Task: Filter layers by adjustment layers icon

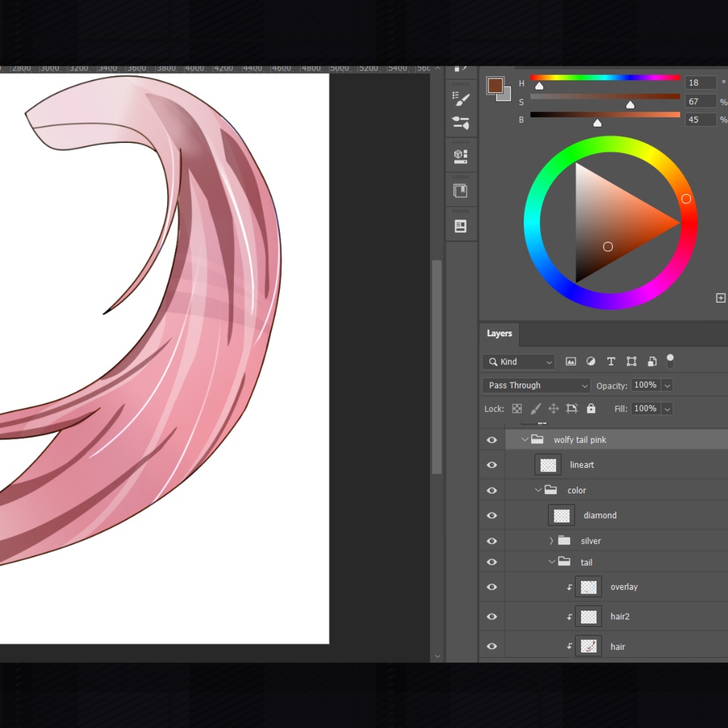Action: coord(591,361)
